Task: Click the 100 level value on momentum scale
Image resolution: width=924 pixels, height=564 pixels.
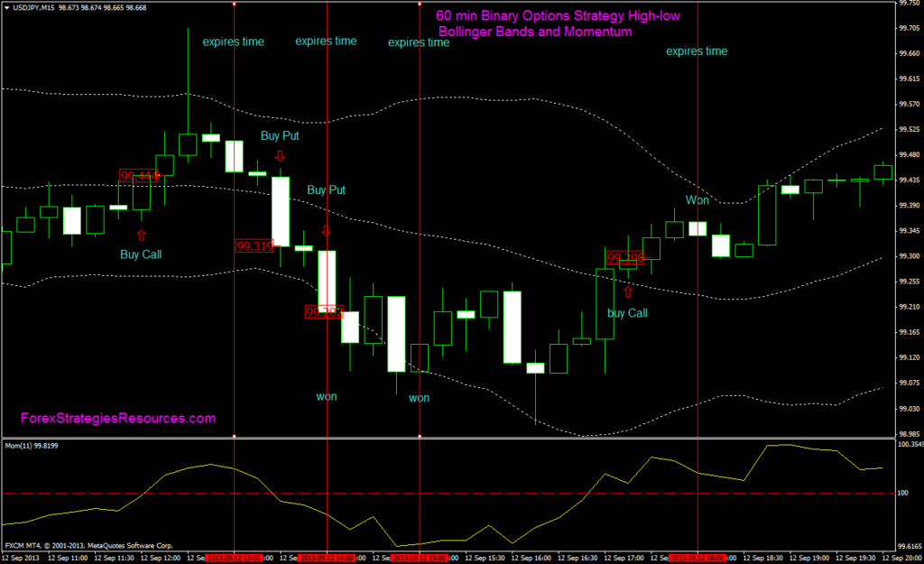Action: pyautogui.click(x=904, y=494)
